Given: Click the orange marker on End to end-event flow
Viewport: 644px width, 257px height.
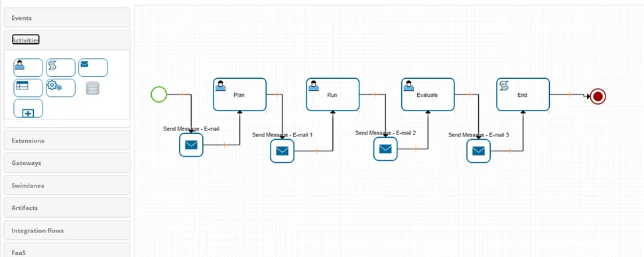Looking at the screenshot, I should pyautogui.click(x=570, y=95).
